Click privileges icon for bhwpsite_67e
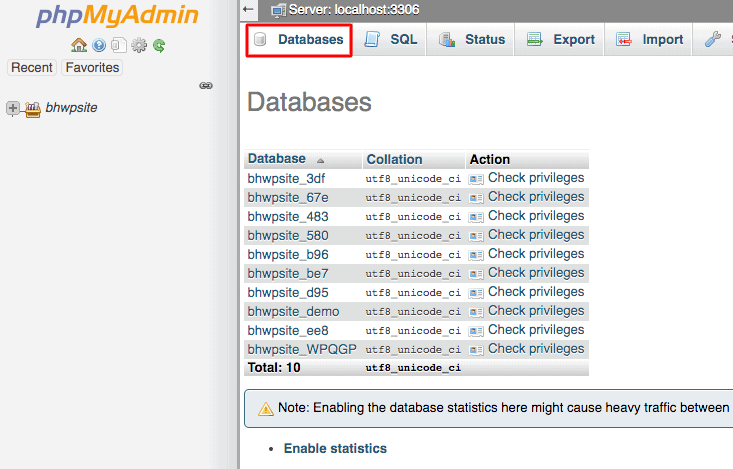 476,198
